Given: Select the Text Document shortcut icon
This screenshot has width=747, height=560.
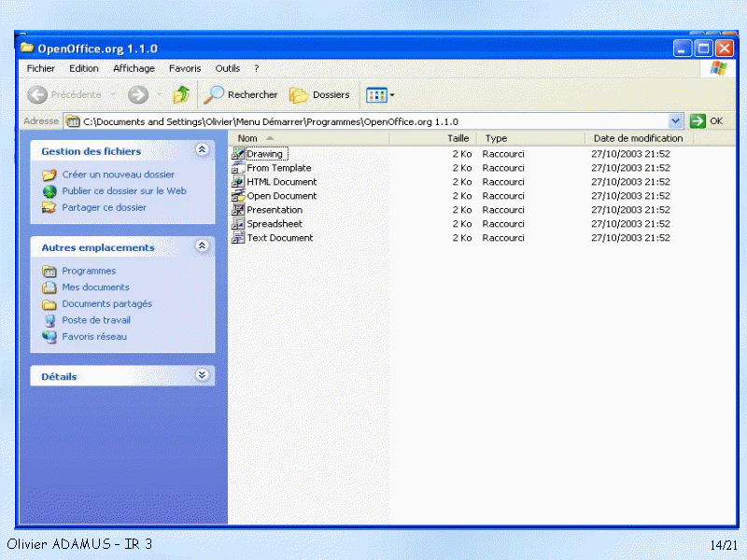Looking at the screenshot, I should [238, 237].
